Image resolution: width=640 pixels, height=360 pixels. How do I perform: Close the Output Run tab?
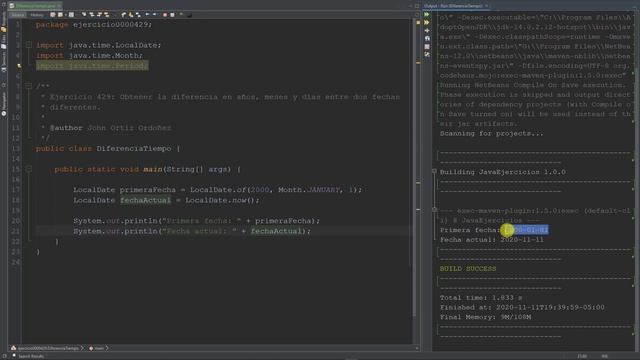point(487,6)
